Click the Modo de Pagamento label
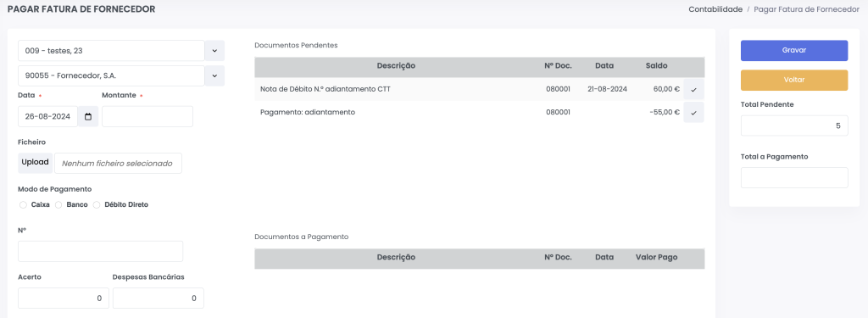This screenshot has width=868, height=318. tap(55, 189)
